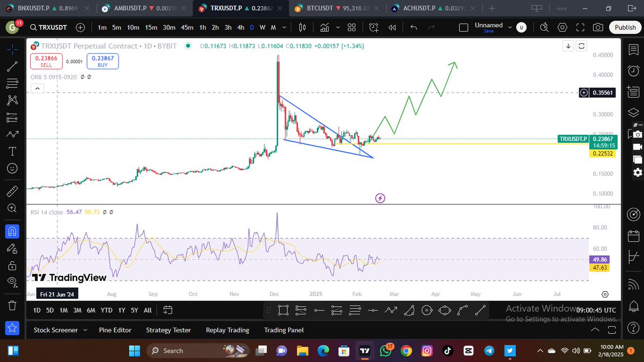Viewport: 644px width, 362px height.
Task: Toggle the favorites star toolbar
Action: [13, 328]
